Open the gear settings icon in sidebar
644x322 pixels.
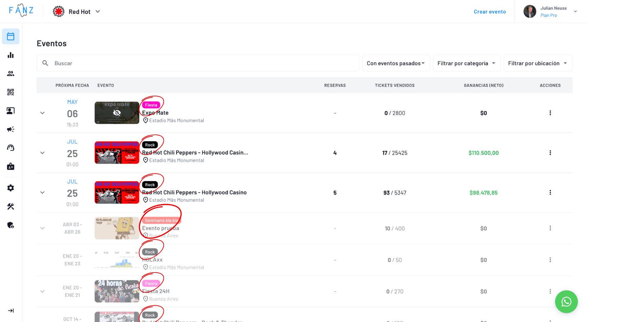click(11, 188)
